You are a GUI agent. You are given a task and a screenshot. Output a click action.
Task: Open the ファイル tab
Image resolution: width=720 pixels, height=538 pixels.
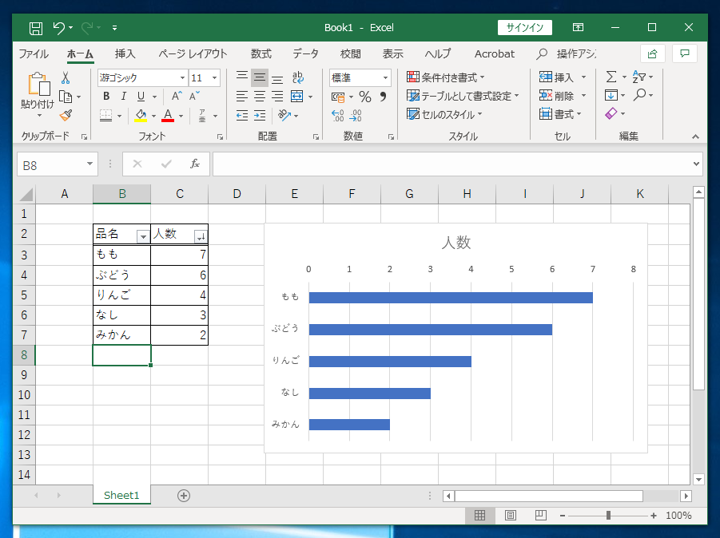[x=33, y=54]
